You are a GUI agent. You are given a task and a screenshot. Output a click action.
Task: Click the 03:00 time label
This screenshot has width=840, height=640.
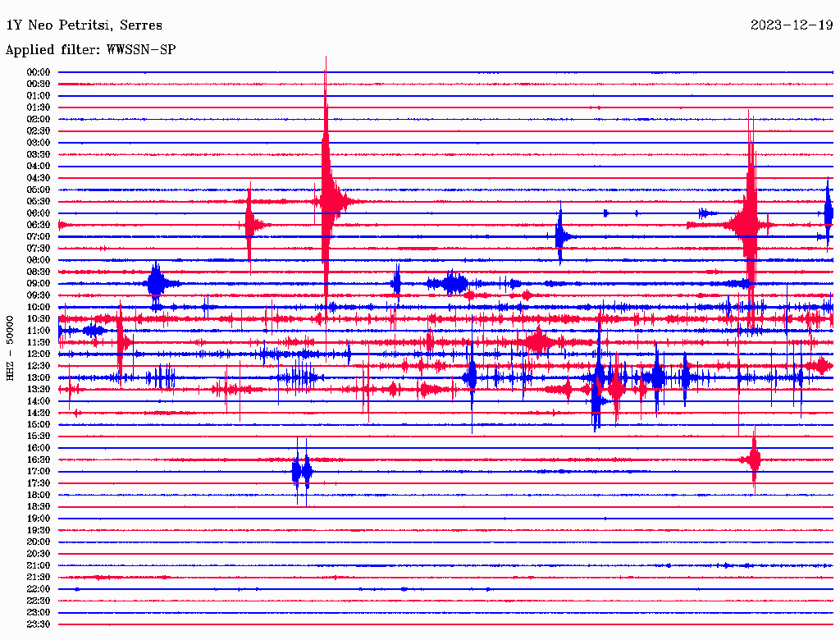point(39,143)
